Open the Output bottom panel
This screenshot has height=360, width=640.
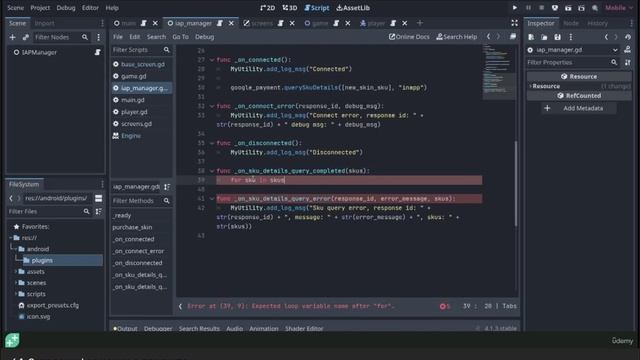coord(125,329)
